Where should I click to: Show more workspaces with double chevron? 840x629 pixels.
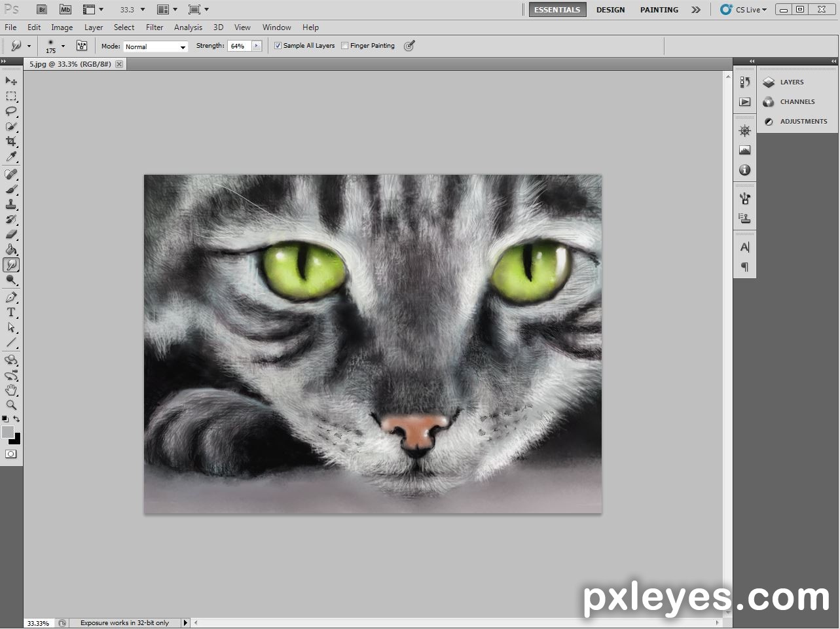point(696,10)
